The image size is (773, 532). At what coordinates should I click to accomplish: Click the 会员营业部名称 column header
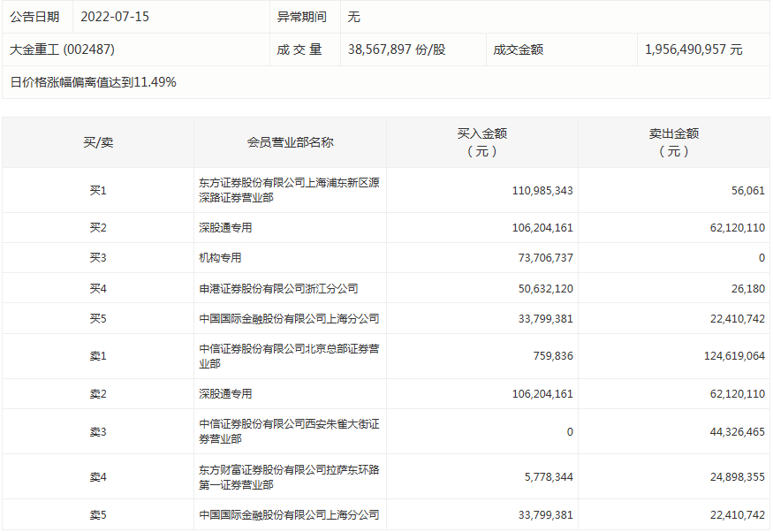click(290, 142)
